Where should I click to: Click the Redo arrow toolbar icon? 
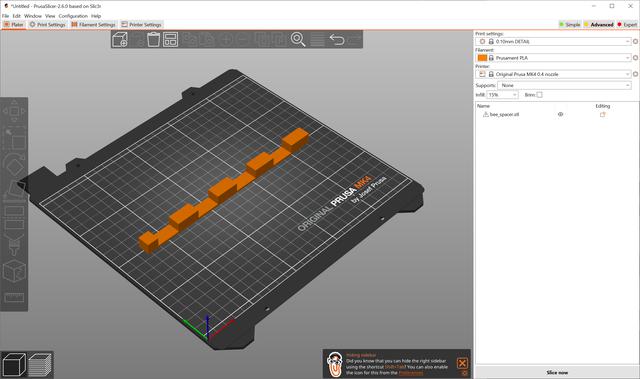pyautogui.click(x=354, y=39)
